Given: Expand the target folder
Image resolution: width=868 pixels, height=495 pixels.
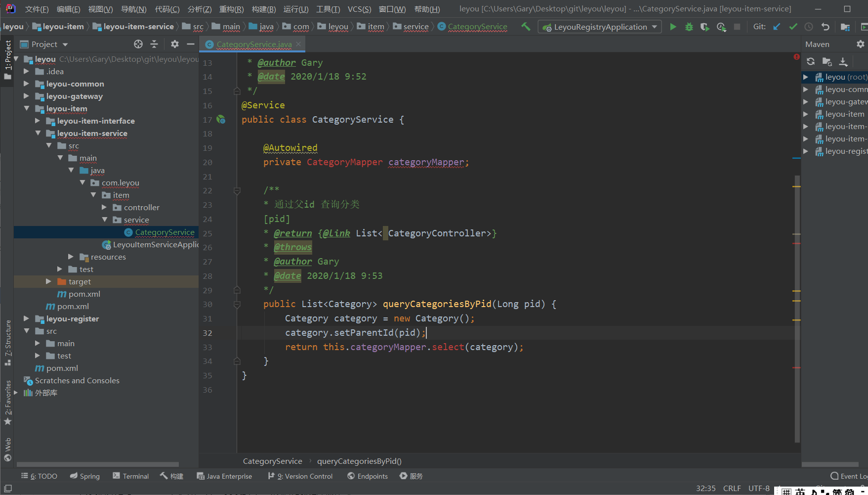Looking at the screenshot, I should pyautogui.click(x=48, y=281).
